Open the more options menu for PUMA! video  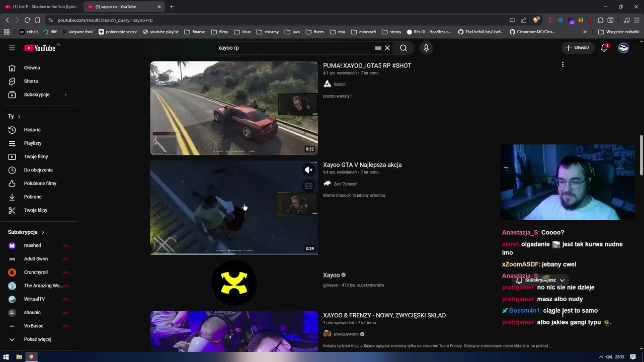(x=562, y=64)
